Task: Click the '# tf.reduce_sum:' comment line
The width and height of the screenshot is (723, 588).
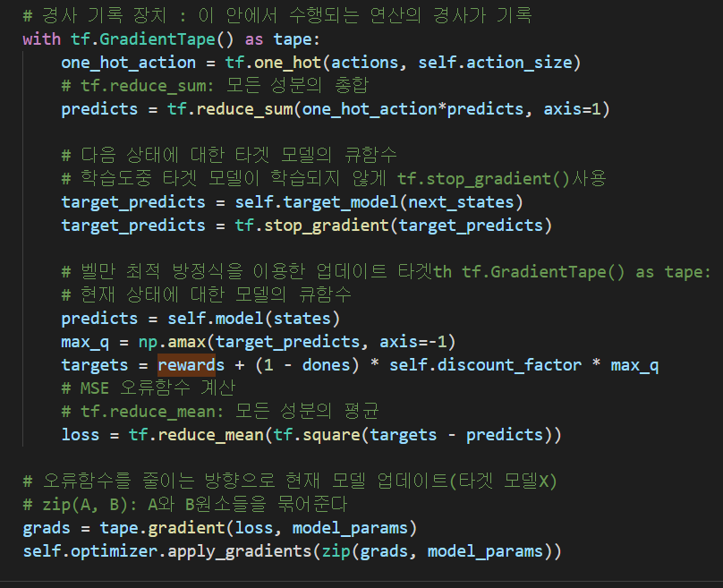Action: (x=215, y=86)
